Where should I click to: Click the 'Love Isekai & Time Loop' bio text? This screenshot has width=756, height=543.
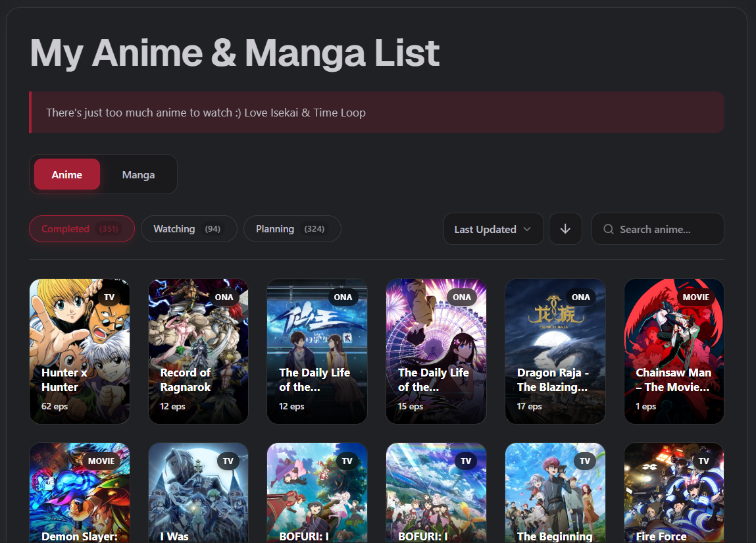(x=305, y=113)
